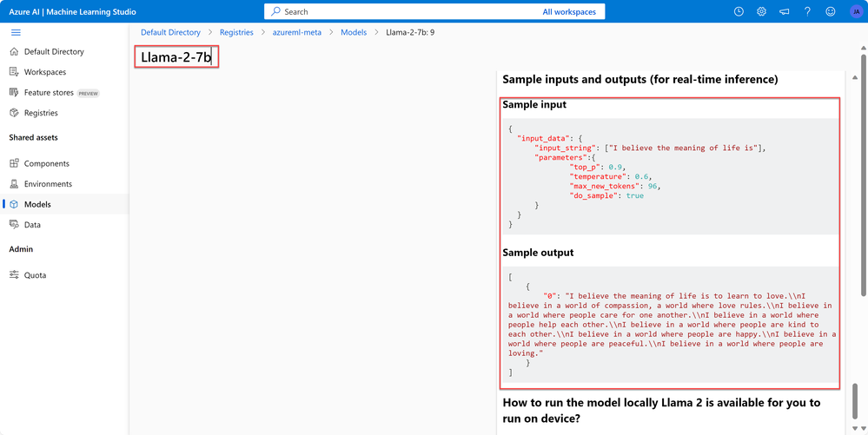The width and height of the screenshot is (868, 435).
Task: Click the Shared assets section label
Action: point(33,137)
